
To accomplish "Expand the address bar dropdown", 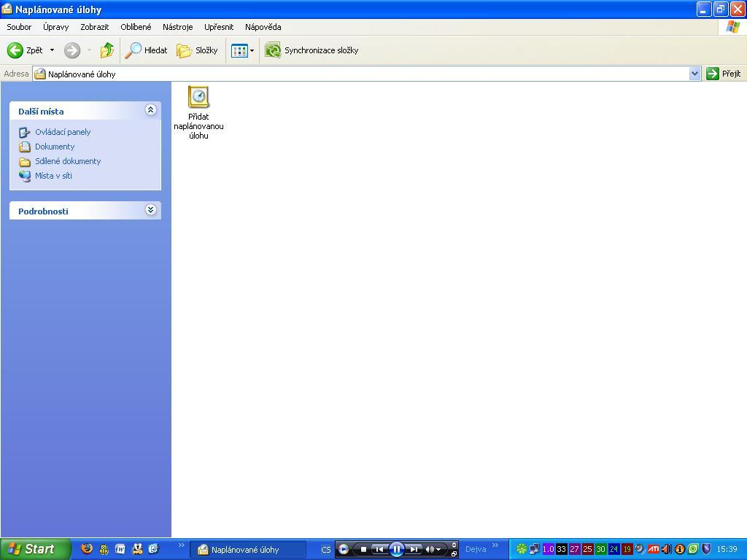I will coord(694,74).
